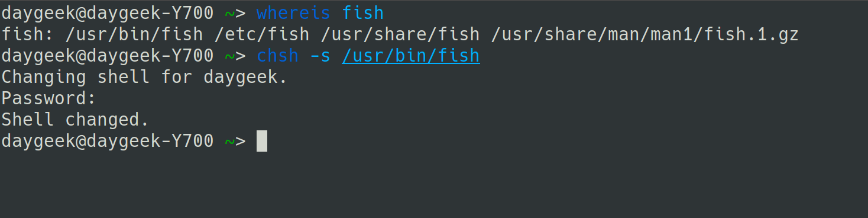Click the underlined /usr/bin/fish path argument
The width and height of the screenshot is (868, 218).
click(x=410, y=56)
